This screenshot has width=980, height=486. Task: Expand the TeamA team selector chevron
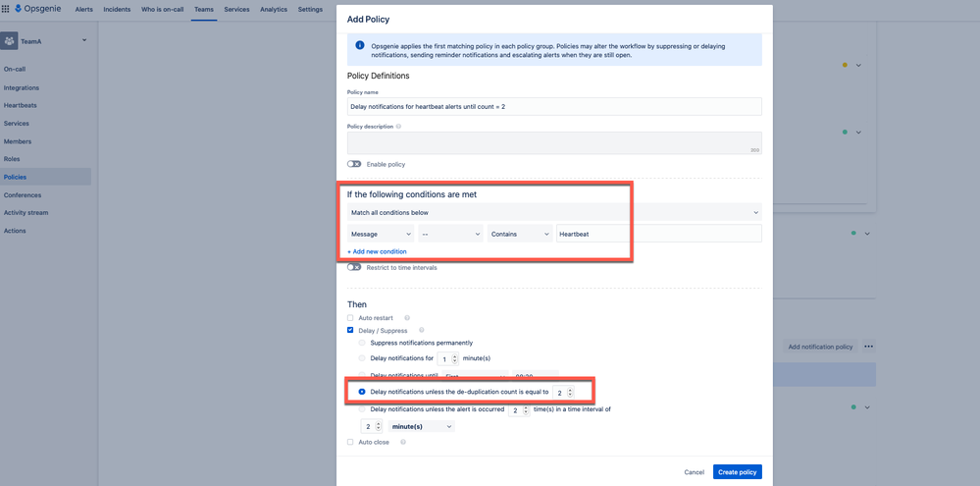(84, 40)
